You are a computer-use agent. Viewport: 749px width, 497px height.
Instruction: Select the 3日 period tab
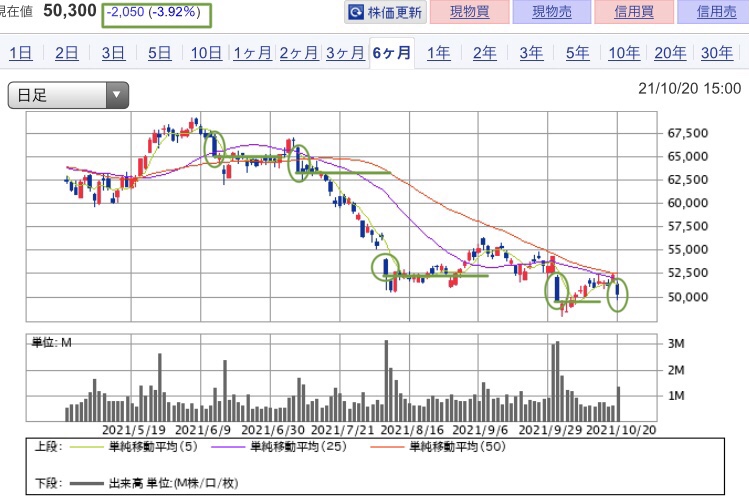click(x=113, y=53)
